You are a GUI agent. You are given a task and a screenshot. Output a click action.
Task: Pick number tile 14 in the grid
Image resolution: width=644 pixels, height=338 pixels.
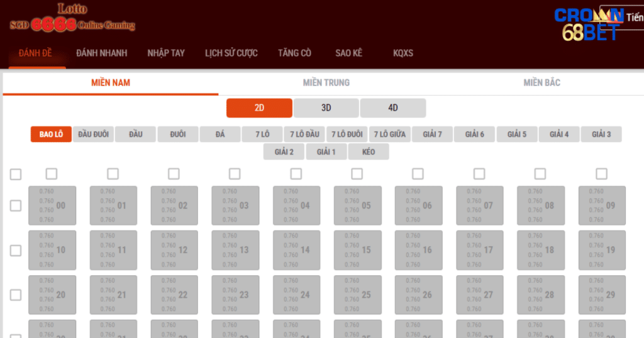(x=296, y=250)
